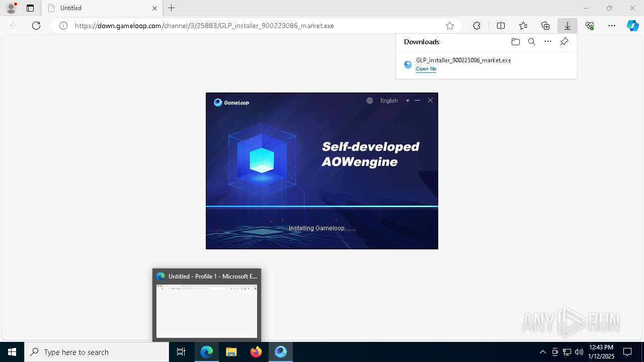Select the GameLoop installer taskbar icon
Image resolution: width=644 pixels, height=362 pixels.
281,352
